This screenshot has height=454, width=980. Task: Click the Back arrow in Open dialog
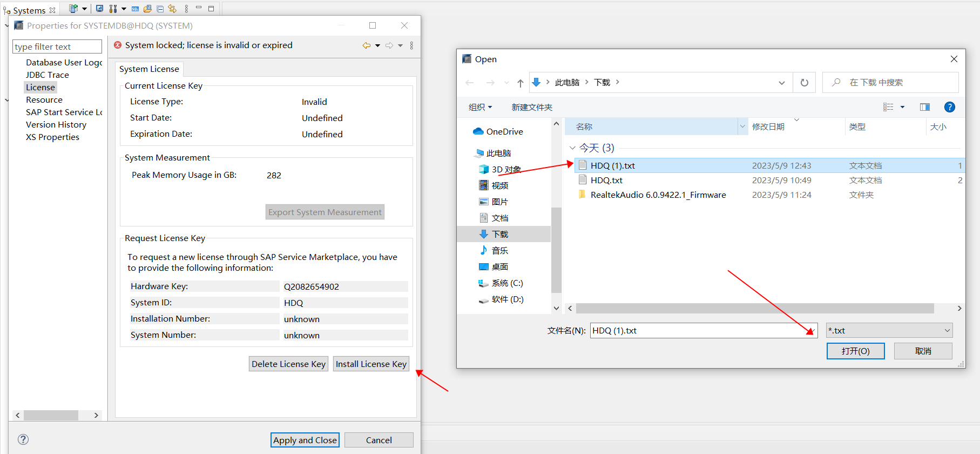(x=470, y=83)
